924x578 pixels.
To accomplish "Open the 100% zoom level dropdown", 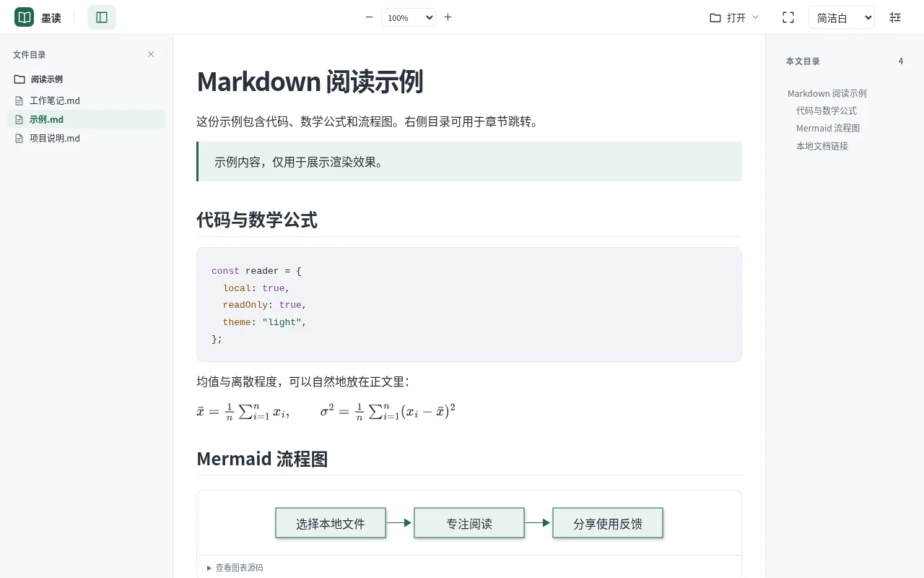I will click(x=409, y=17).
